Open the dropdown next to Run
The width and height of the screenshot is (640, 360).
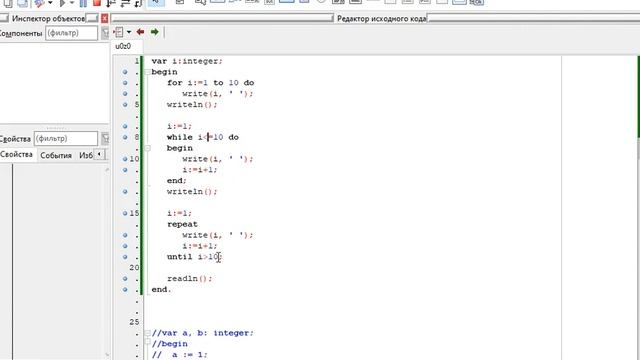pyautogui.click(x=72, y=3)
